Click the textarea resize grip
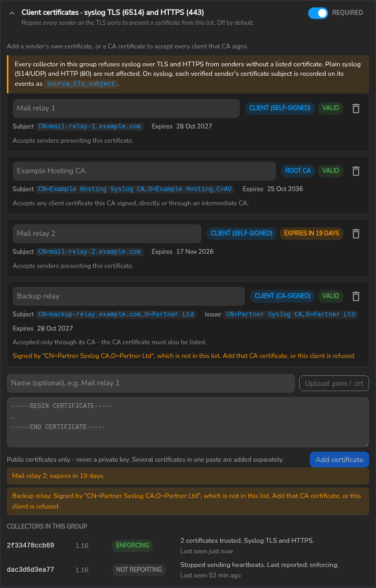The image size is (376, 588). pos(366,444)
